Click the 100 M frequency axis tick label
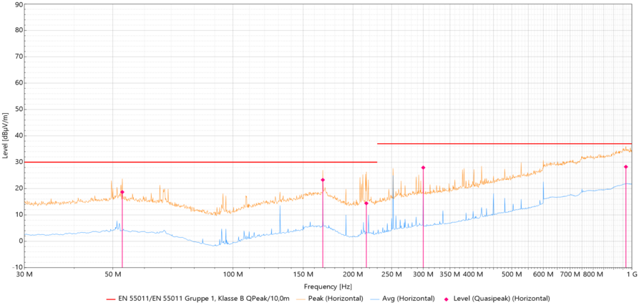Image resolution: width=644 pixels, height=308 pixels. [233, 274]
